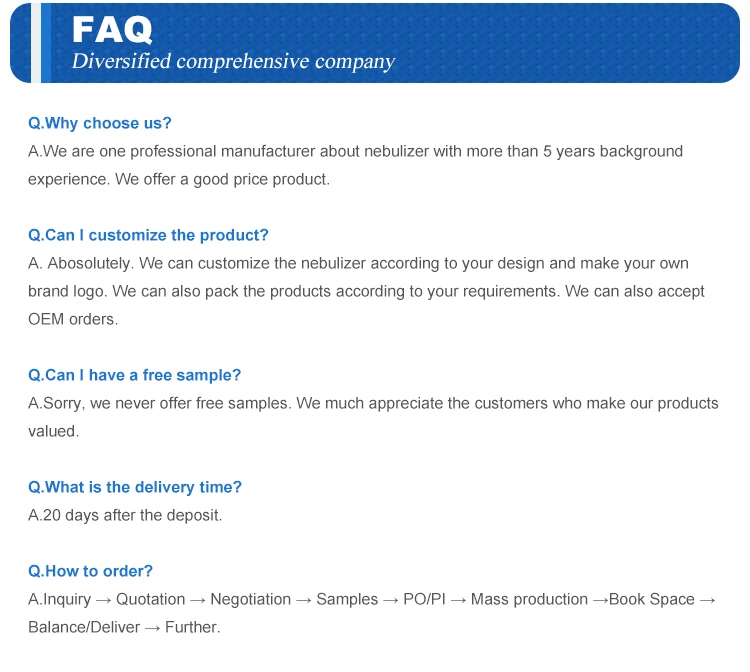Click the answer about professional nebulizer manufacturer
This screenshot has width=750, height=672.
355,152
